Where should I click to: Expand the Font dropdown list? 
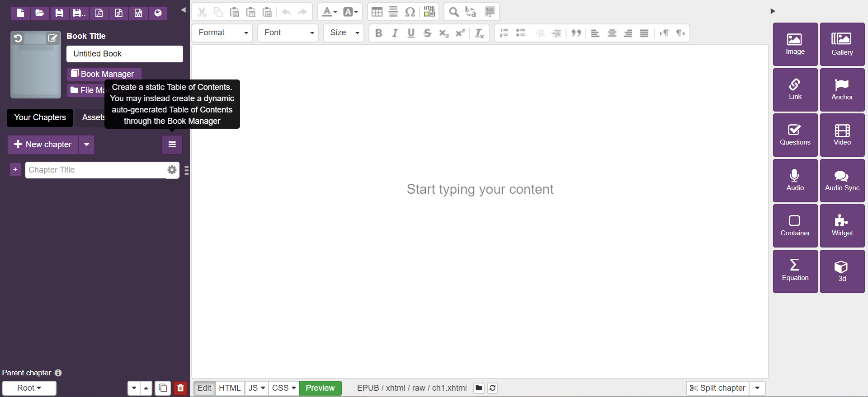tap(288, 33)
